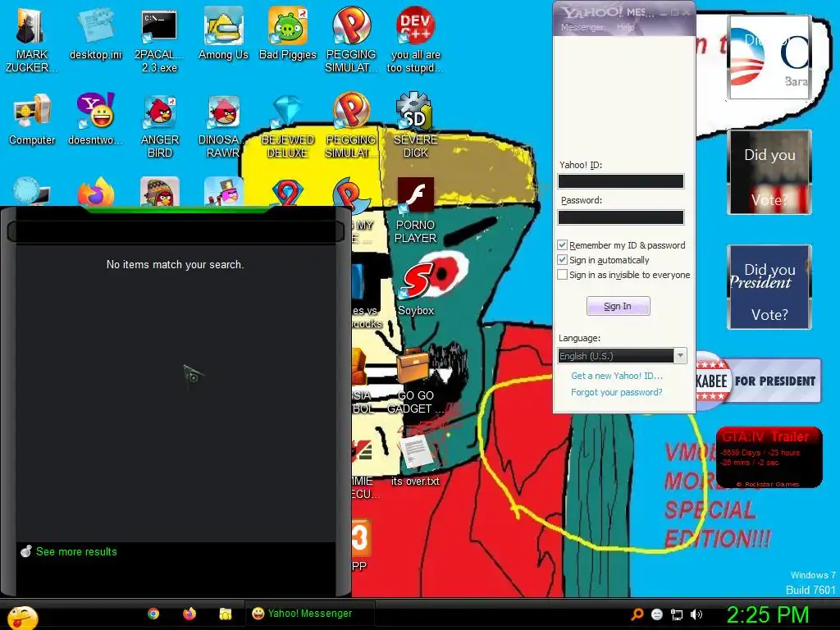Click the Password input field
The image size is (840, 630).
click(x=621, y=217)
